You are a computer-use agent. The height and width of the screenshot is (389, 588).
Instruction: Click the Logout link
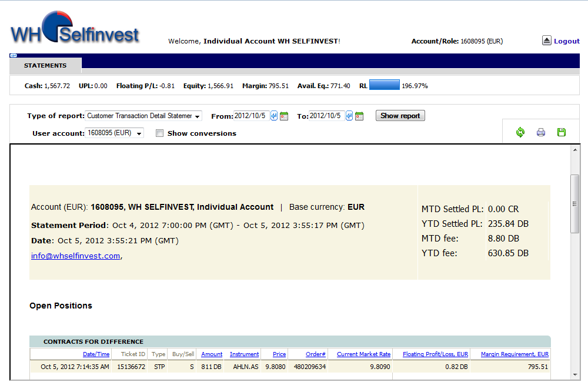click(x=567, y=41)
